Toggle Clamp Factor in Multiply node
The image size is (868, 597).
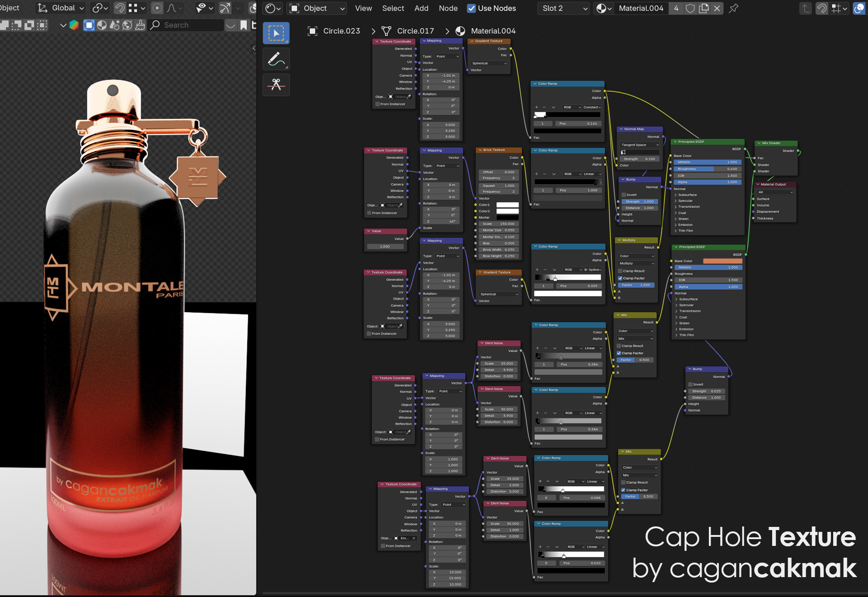(x=620, y=278)
